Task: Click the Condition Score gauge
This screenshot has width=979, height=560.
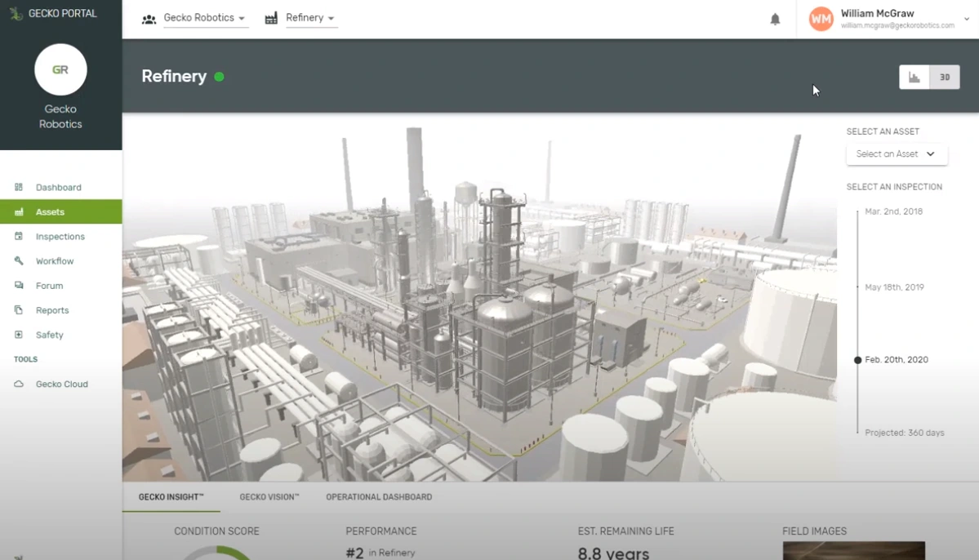Action: (216, 553)
